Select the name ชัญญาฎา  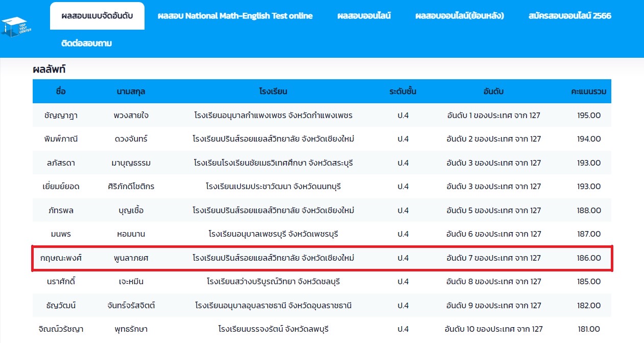(61, 116)
